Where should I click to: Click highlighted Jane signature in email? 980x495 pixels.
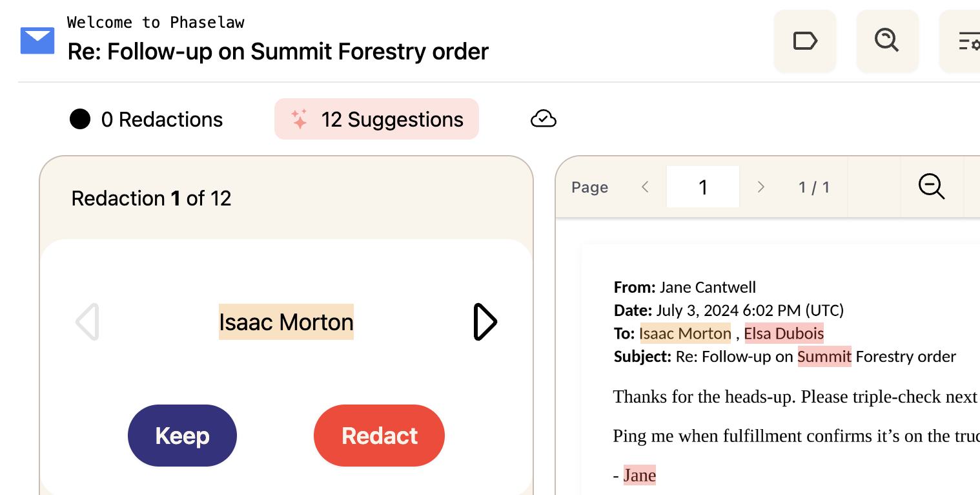pyautogui.click(x=640, y=475)
